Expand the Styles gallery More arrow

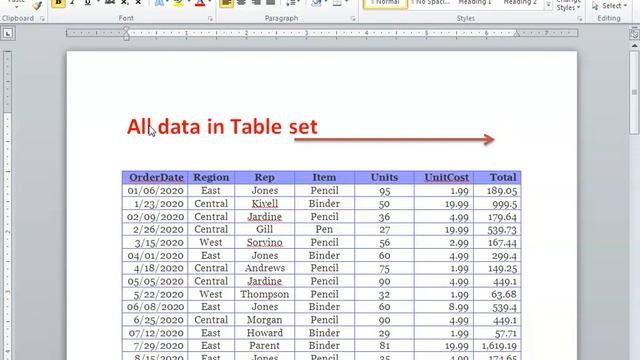coord(549,5)
